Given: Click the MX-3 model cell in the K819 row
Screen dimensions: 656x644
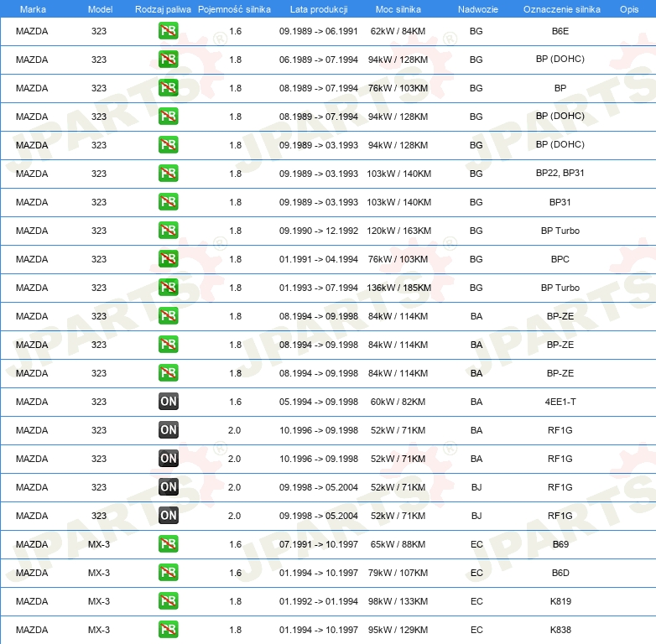Looking at the screenshot, I should tap(99, 601).
